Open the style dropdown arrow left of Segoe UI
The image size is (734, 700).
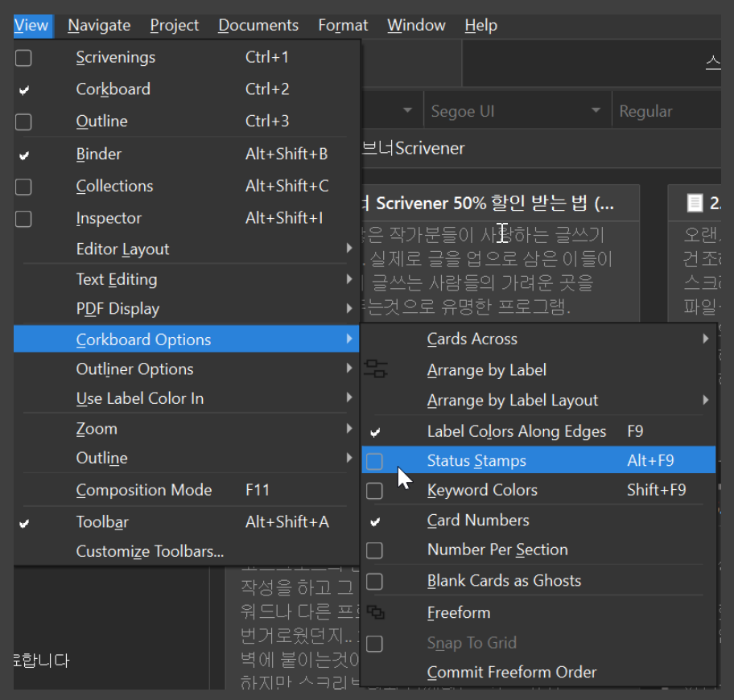[x=407, y=110]
